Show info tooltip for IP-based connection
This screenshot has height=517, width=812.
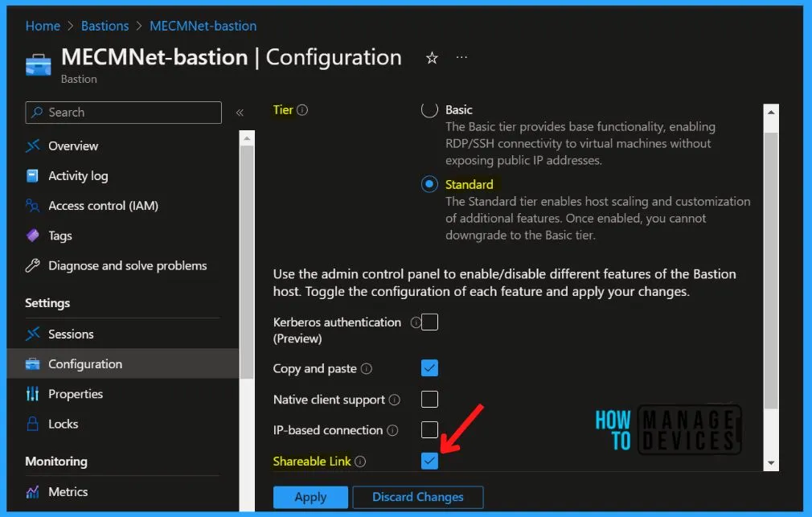(x=392, y=430)
